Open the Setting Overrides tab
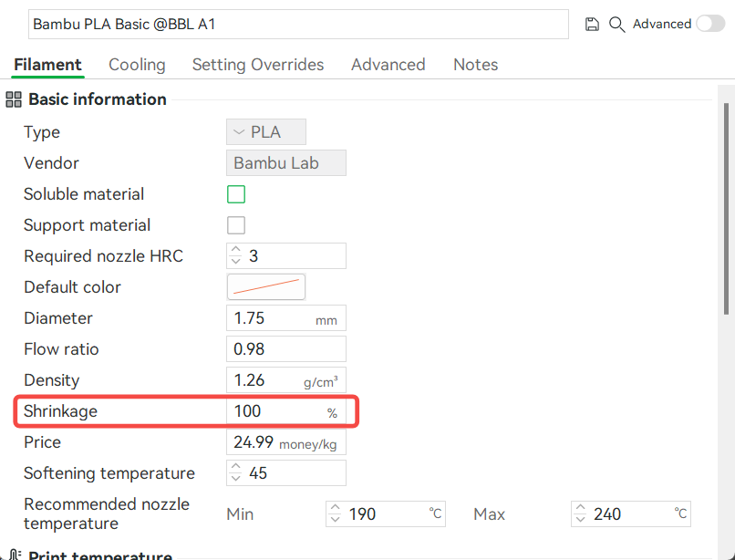 (x=258, y=64)
